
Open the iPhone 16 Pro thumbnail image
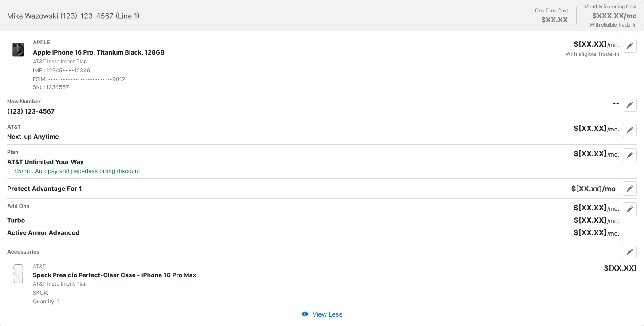coord(18,50)
